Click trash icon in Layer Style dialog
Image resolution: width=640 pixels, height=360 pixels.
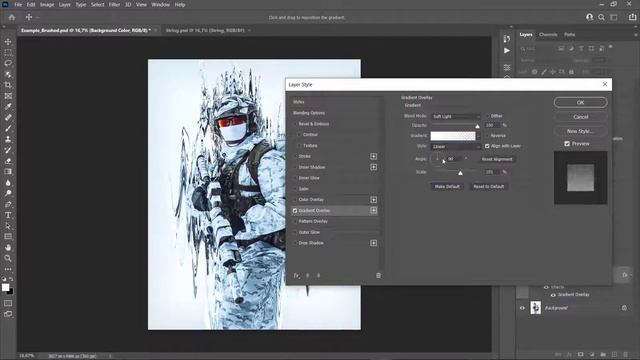[x=378, y=276]
